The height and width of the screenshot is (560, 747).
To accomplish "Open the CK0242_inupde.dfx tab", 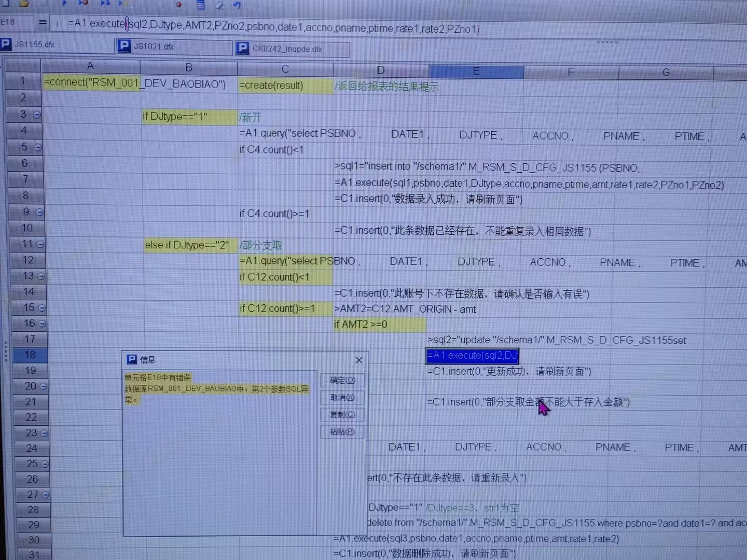I will click(292, 49).
